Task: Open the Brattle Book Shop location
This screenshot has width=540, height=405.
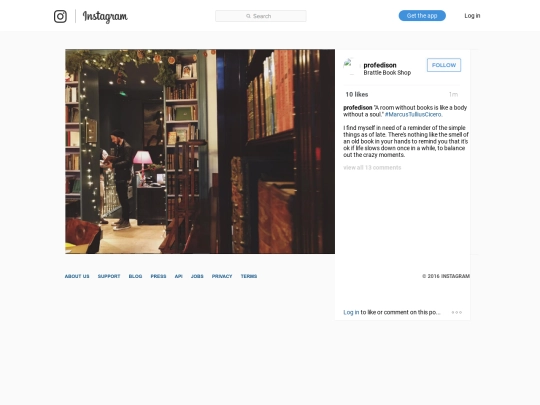Action: point(387,73)
